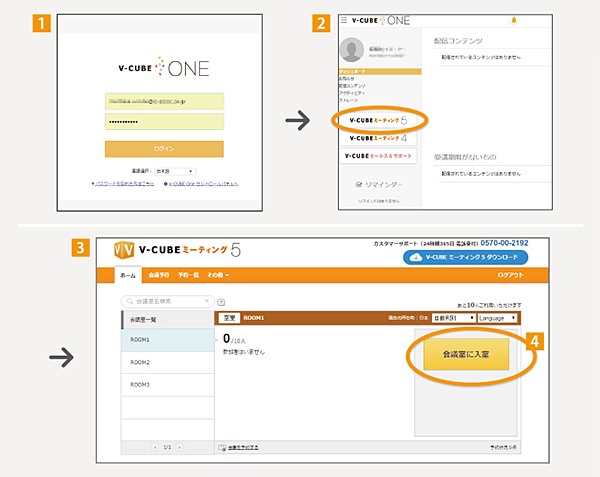Viewport: 600px width, 477px height.
Task: Select ROOM3 in the room list
Action: pyautogui.click(x=168, y=385)
